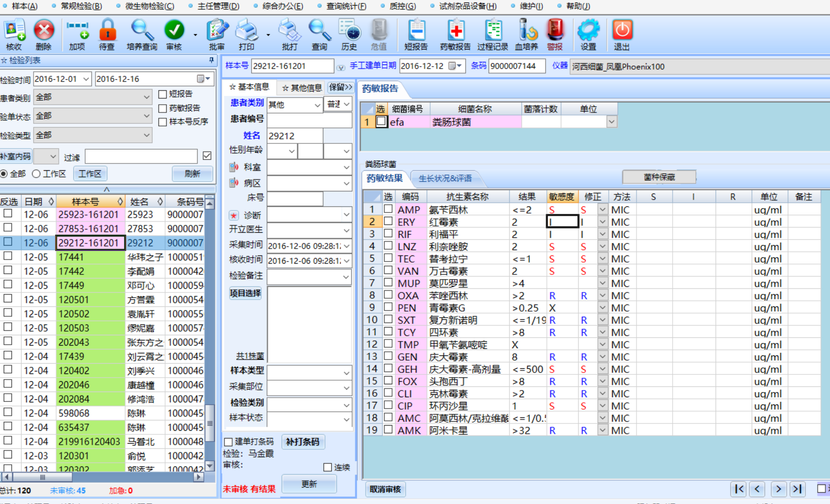This screenshot has width=830, height=504.
Task: Go to first record navigation button
Action: [x=739, y=489]
